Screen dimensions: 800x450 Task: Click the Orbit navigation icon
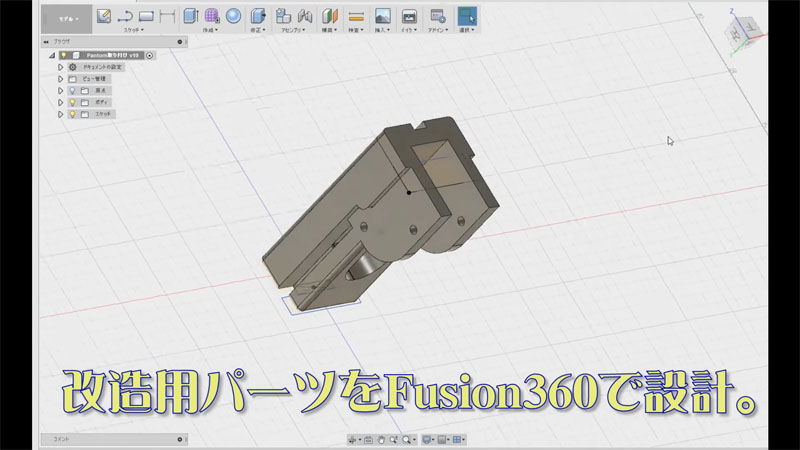pos(353,439)
